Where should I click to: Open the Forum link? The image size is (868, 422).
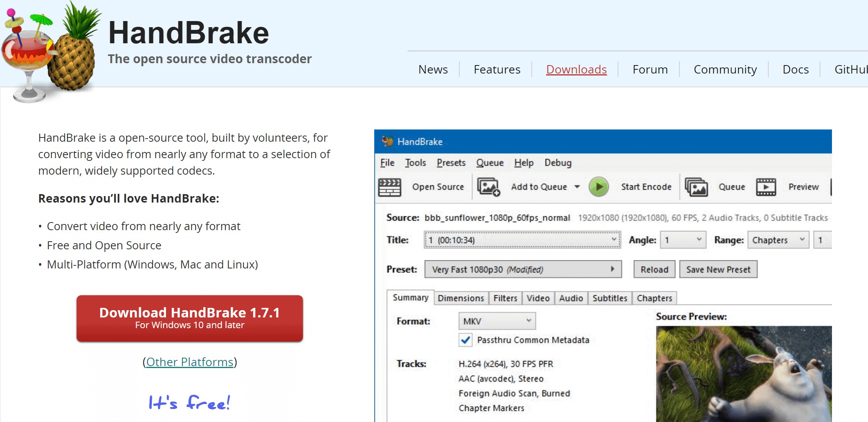pyautogui.click(x=650, y=69)
